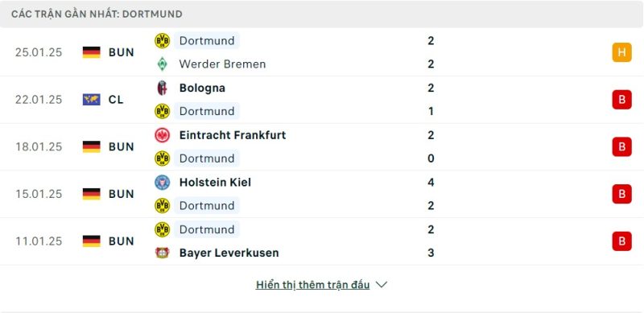
Task: Open the 'Hiển thị thêm trận đấu' link
Action: pyautogui.click(x=312, y=285)
